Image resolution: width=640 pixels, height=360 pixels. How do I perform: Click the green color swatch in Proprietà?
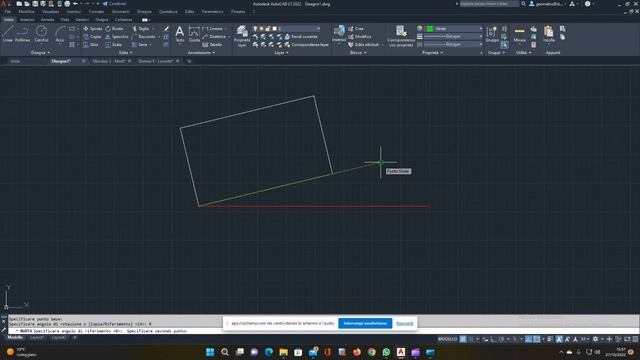coord(430,29)
